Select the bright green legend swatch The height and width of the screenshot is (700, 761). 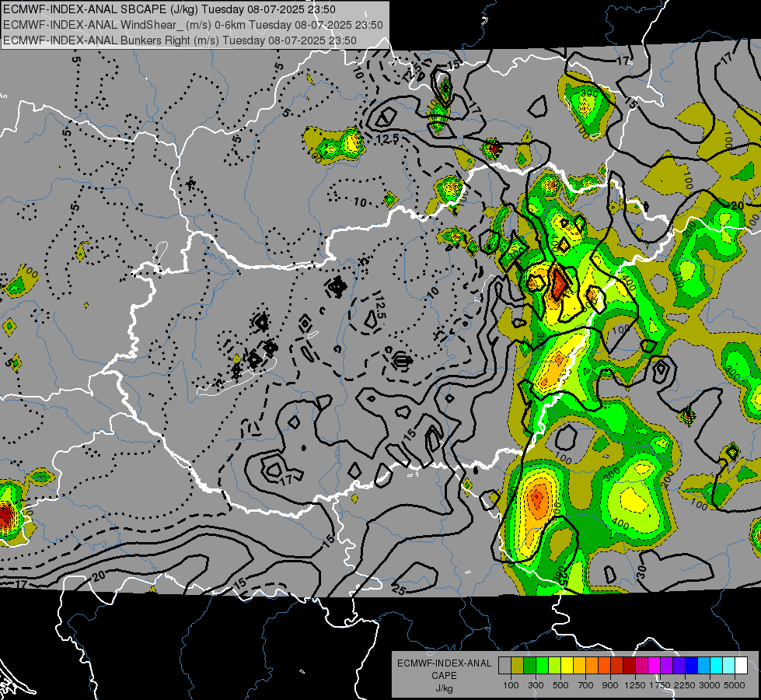(x=542, y=665)
